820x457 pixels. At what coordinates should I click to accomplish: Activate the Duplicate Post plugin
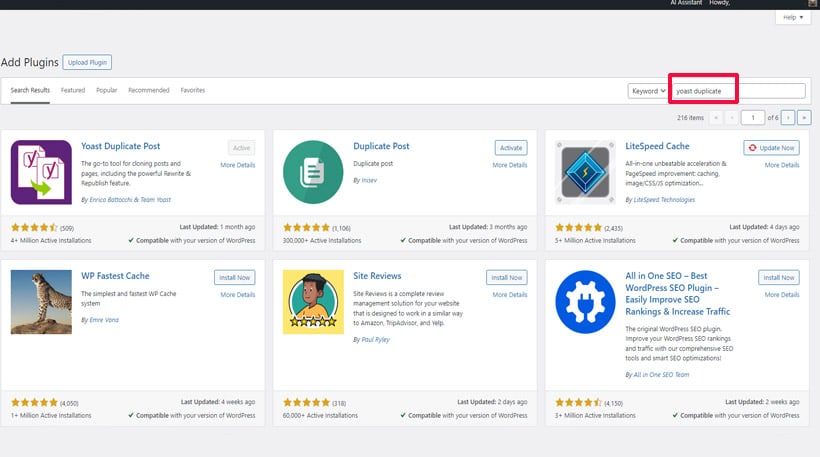tap(511, 148)
